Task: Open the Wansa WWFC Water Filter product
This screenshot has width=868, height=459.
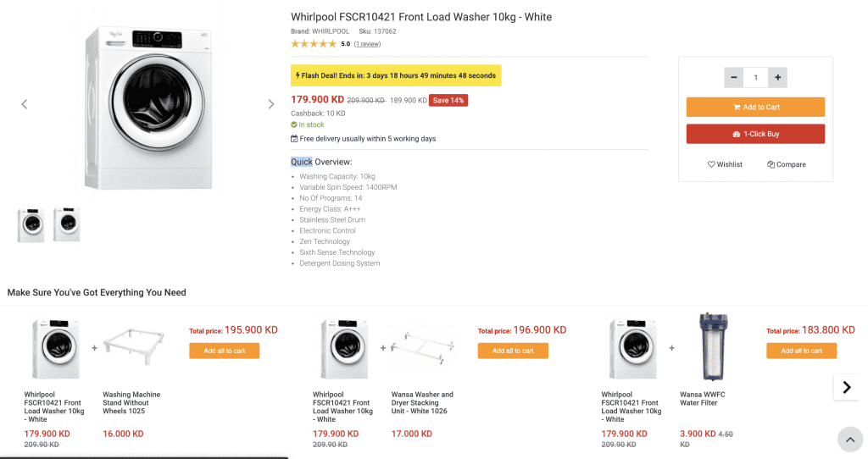Action: click(703, 399)
